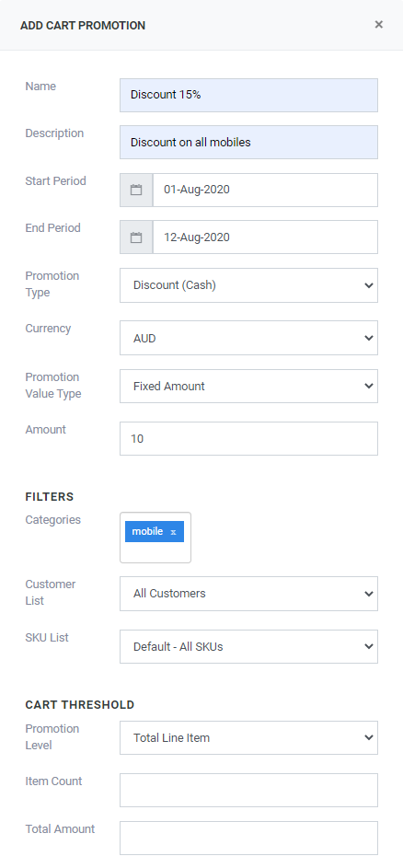403x868 pixels.
Task: Select the mobile category chip
Action: pyautogui.click(x=147, y=531)
